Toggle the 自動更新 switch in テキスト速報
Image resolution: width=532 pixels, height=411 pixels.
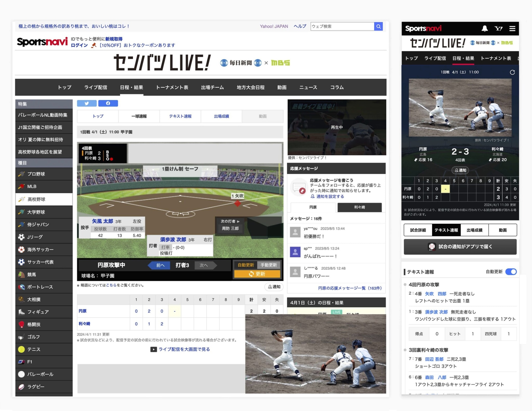511,272
